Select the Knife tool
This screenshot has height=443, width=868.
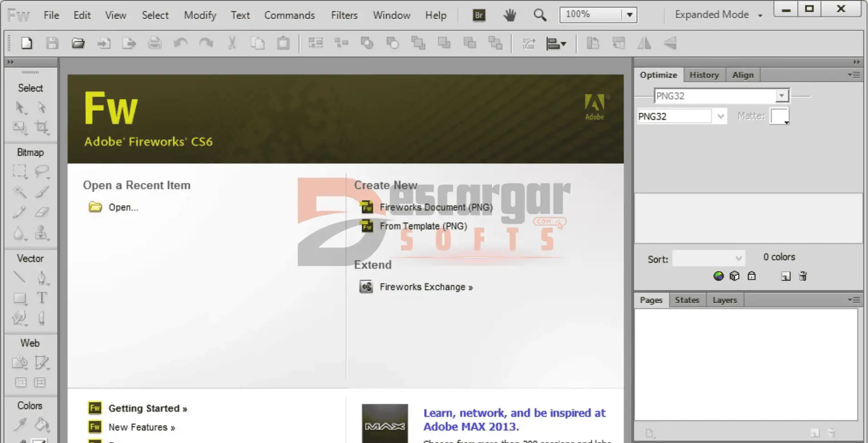(42, 318)
